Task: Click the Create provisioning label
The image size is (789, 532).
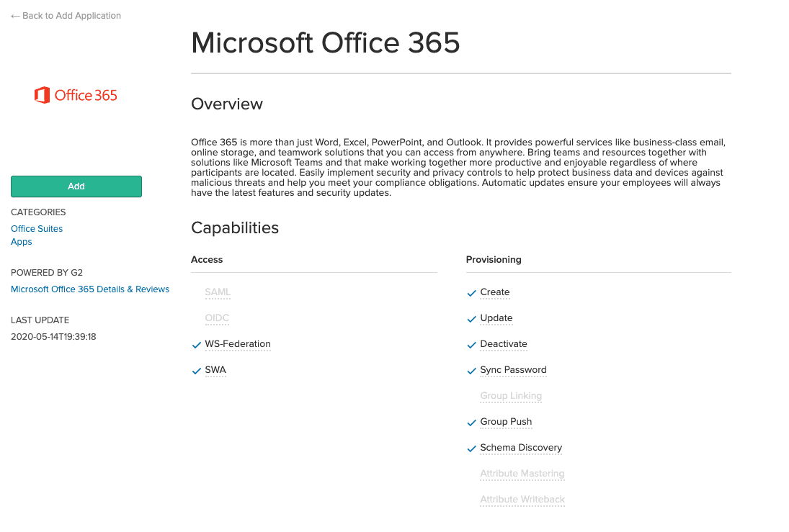Action: (x=494, y=292)
